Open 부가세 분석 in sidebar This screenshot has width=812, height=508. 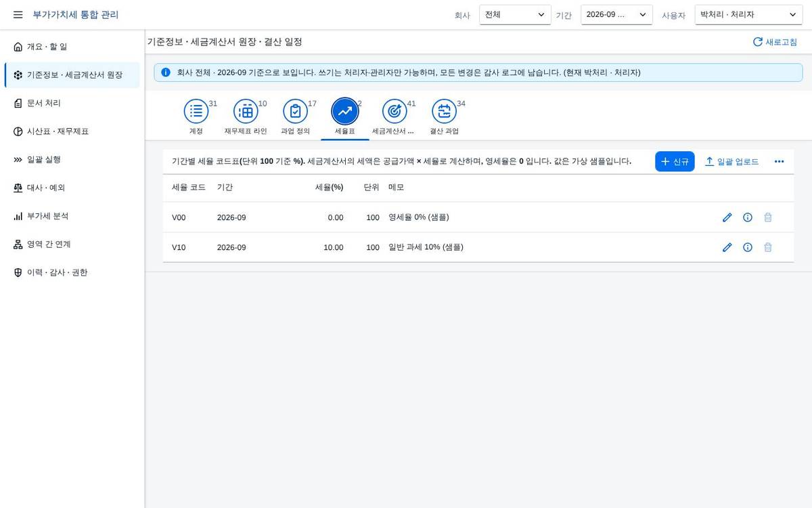[x=72, y=216]
